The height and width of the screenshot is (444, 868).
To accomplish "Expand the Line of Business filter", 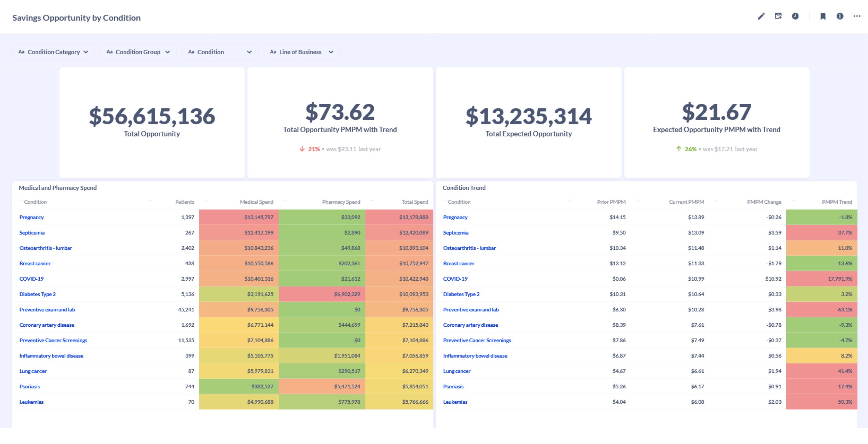I will point(302,52).
